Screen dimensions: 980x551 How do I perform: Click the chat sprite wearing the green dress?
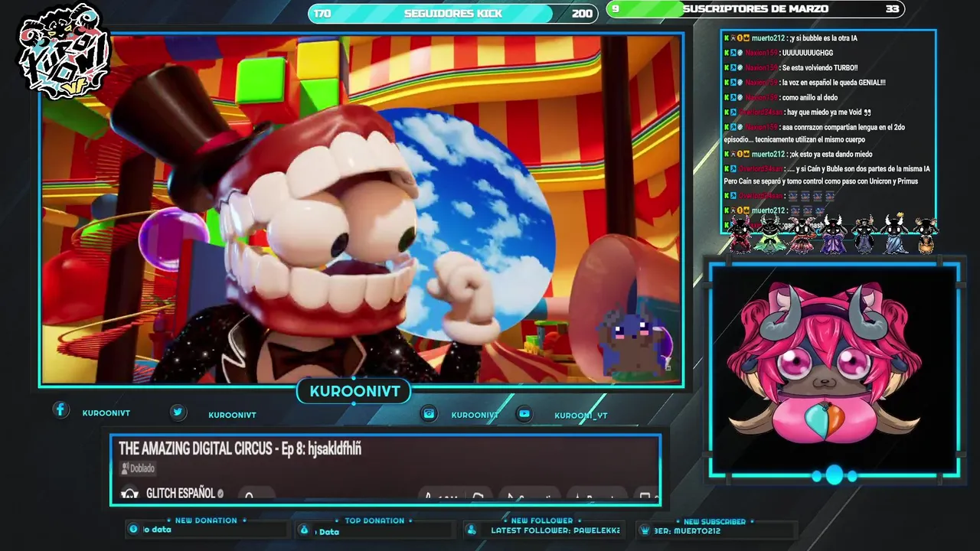(x=771, y=234)
